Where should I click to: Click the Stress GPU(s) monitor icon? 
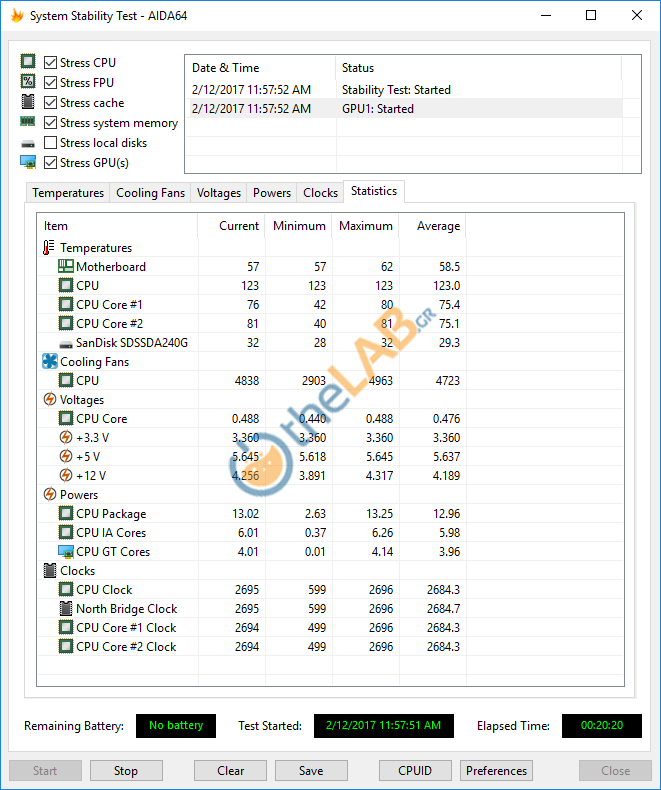pyautogui.click(x=28, y=162)
